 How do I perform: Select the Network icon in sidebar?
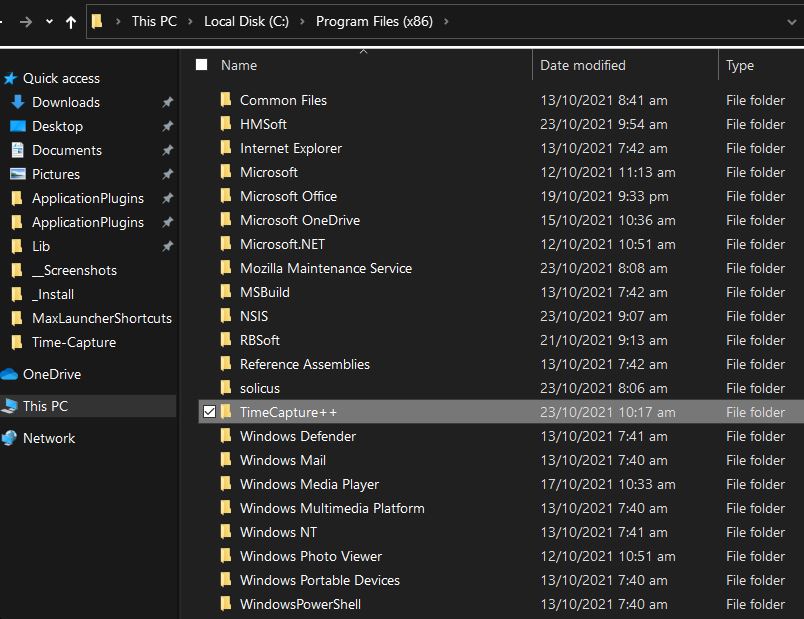10,438
